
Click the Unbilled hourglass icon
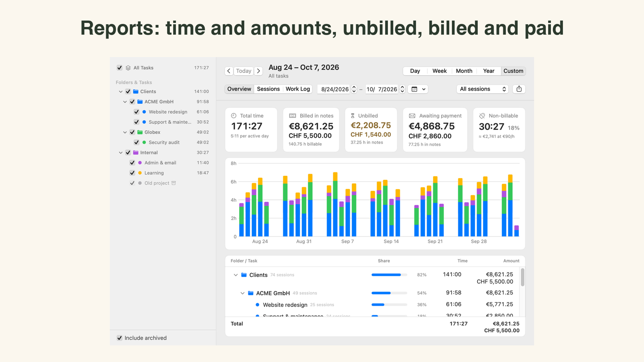click(x=353, y=116)
